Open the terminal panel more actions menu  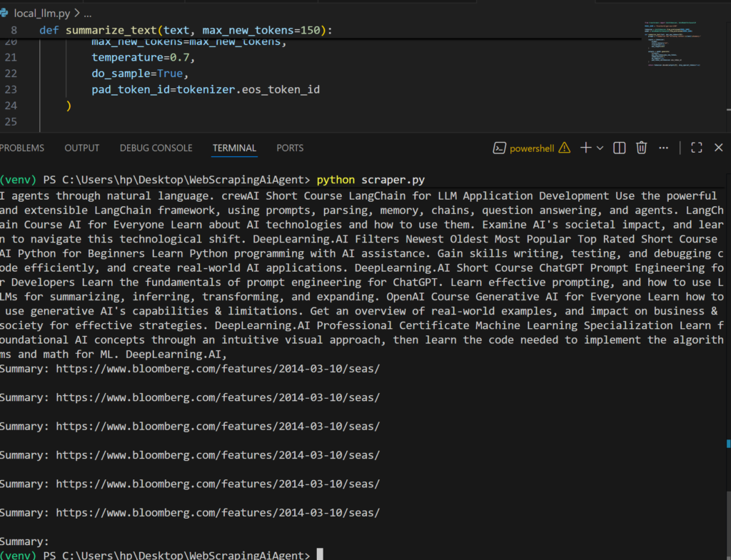[x=664, y=148]
